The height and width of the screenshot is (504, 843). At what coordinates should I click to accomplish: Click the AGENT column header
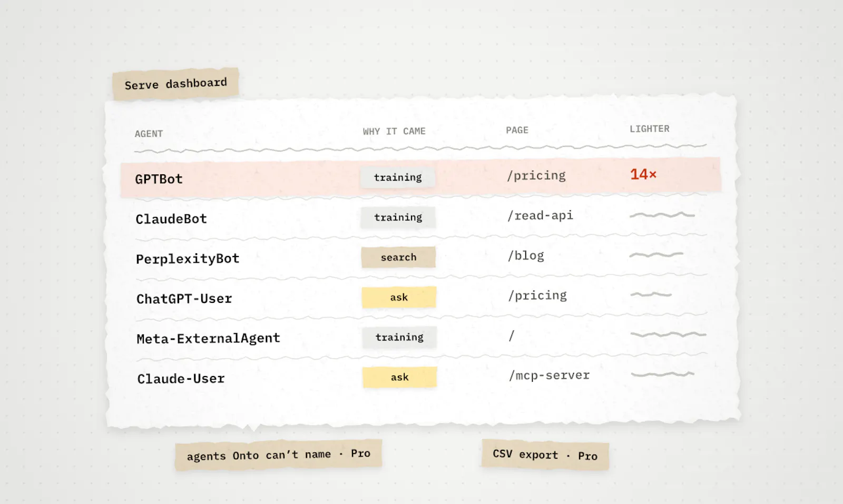coord(149,134)
